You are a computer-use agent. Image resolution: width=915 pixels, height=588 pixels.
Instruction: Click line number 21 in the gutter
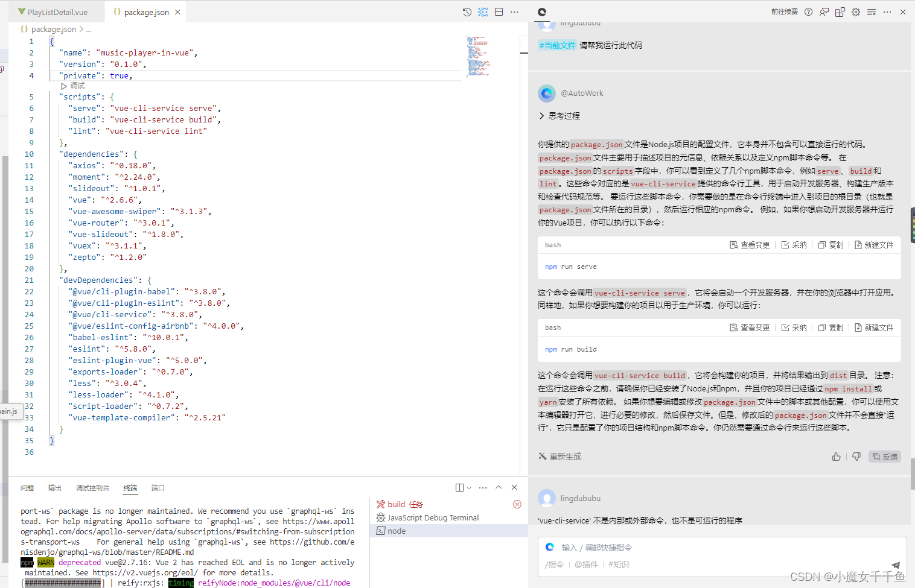click(x=29, y=280)
